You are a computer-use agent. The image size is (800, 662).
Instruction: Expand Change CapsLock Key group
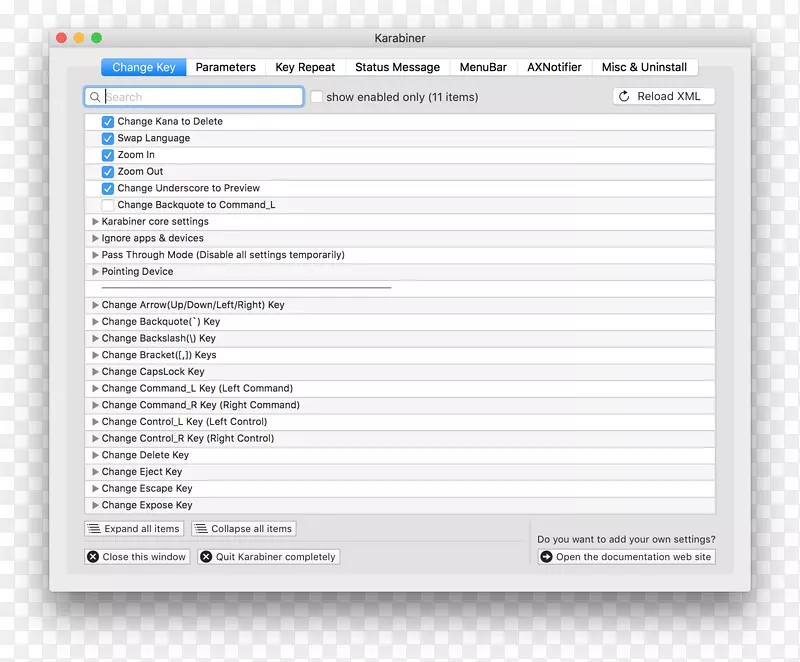(96, 372)
